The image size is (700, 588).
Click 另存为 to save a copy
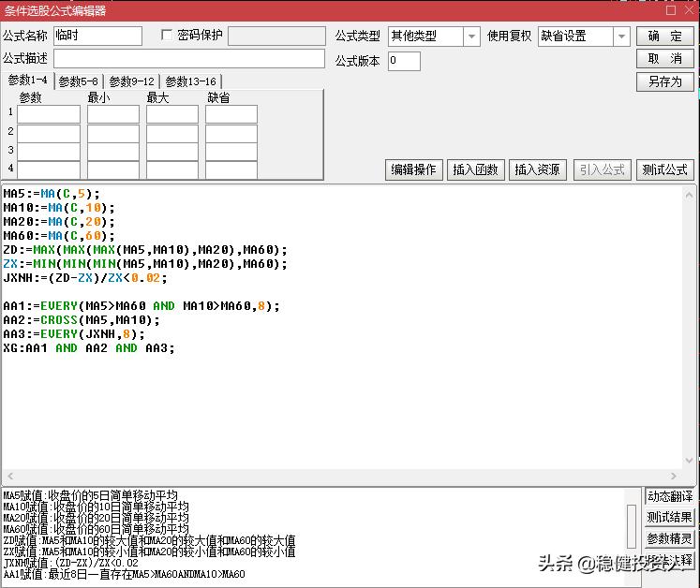click(x=665, y=81)
